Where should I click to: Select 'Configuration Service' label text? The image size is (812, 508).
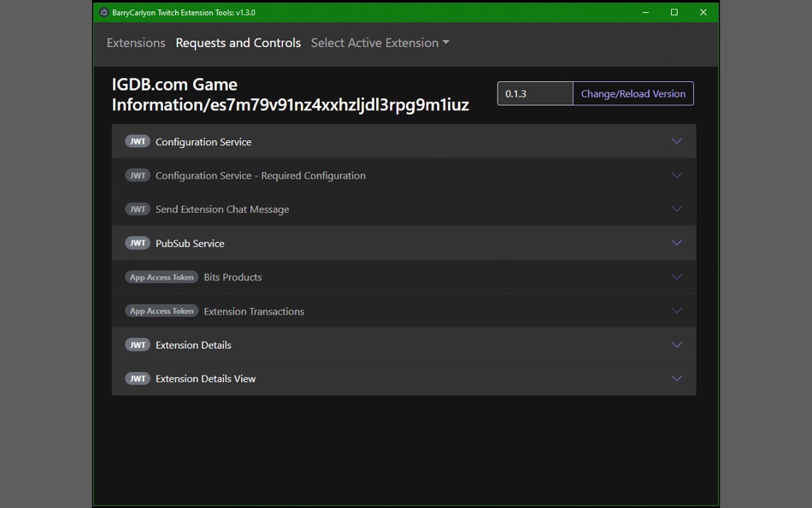[x=203, y=141]
